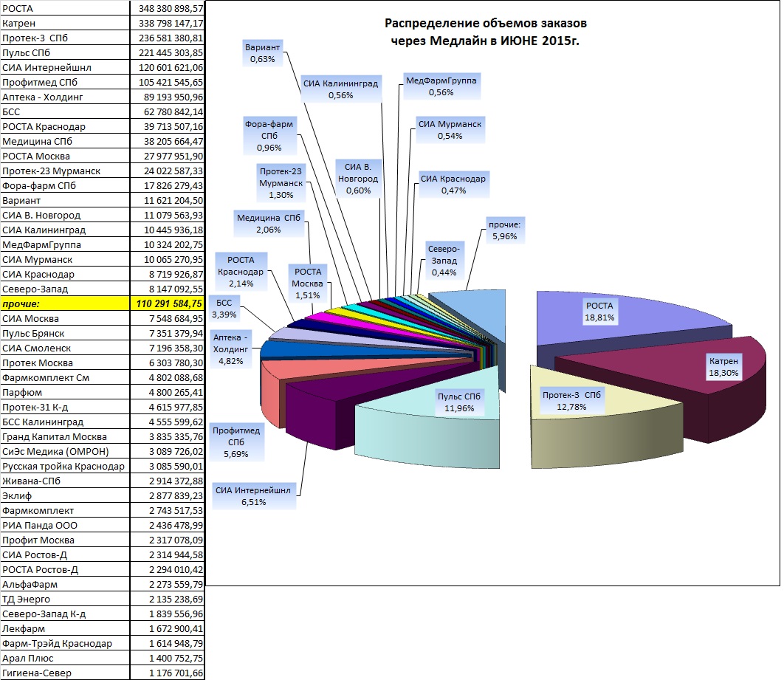Select table cell "Гранд Капитал Москва"
This screenshot has width=784, height=680.
pos(65,436)
